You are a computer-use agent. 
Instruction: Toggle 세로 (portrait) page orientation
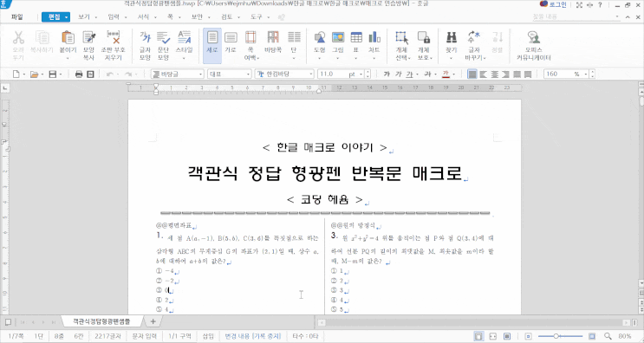click(x=212, y=46)
